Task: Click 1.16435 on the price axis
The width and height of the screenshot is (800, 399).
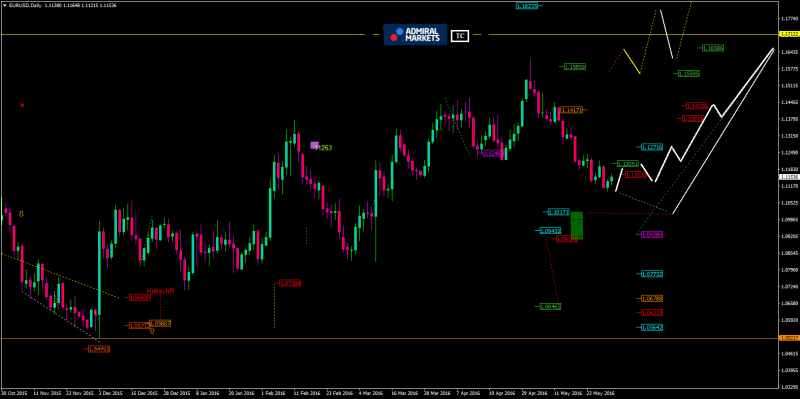Action: coord(789,52)
